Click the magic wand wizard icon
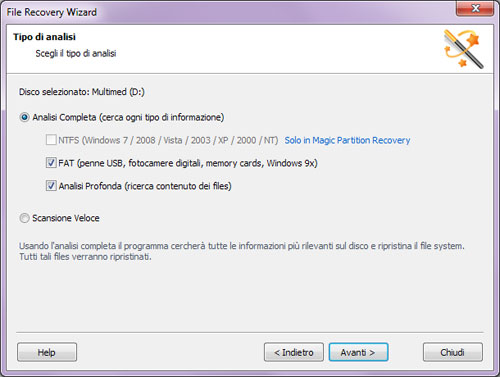Screen dimensions: 500x377 tap(464, 49)
